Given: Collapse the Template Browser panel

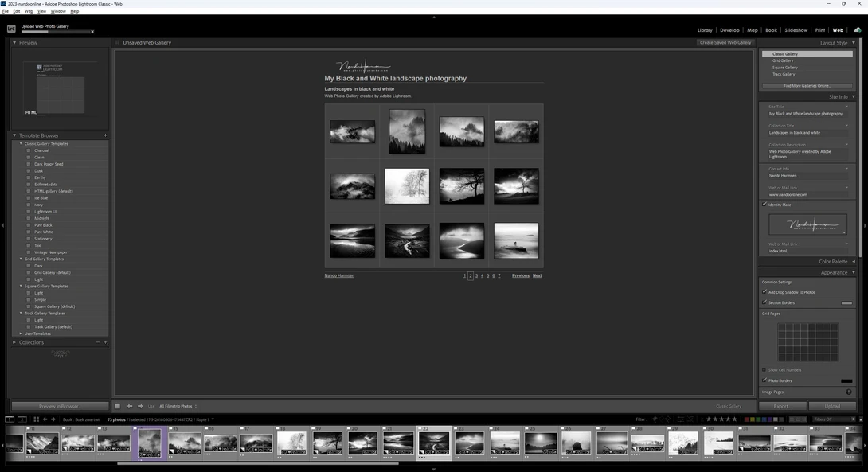Looking at the screenshot, I should click(x=14, y=135).
